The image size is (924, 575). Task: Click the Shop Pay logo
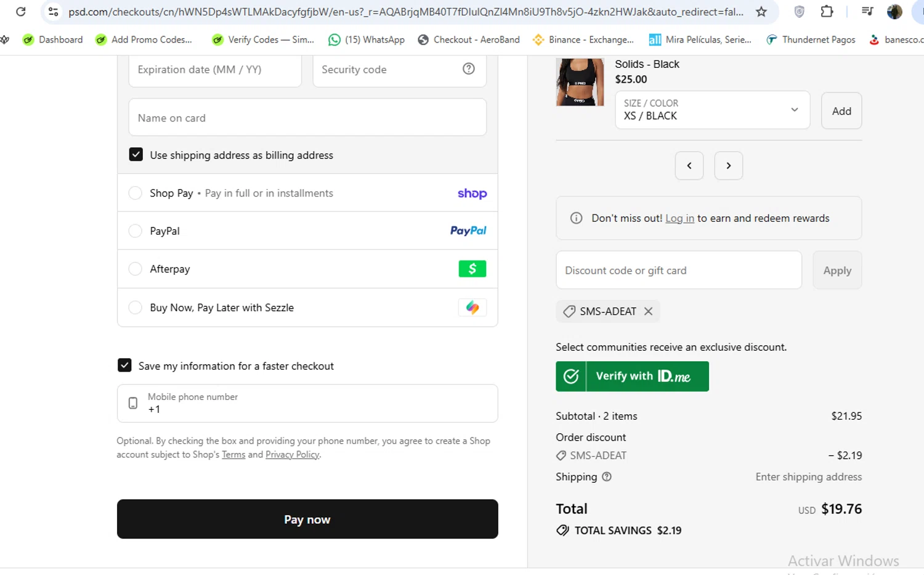[472, 194]
